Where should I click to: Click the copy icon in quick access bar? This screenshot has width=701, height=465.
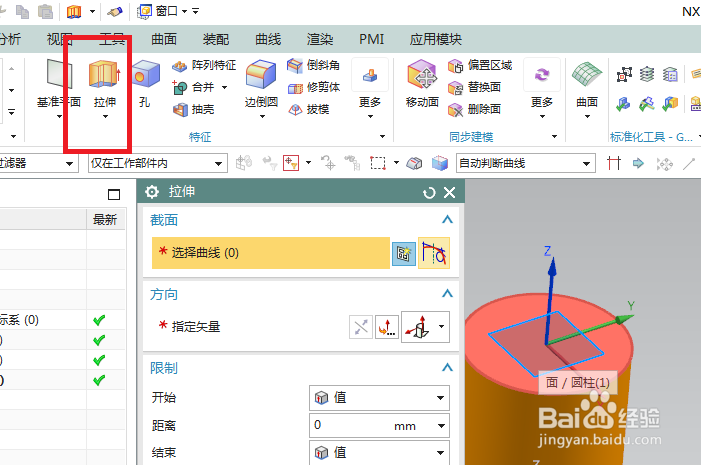click(x=22, y=11)
